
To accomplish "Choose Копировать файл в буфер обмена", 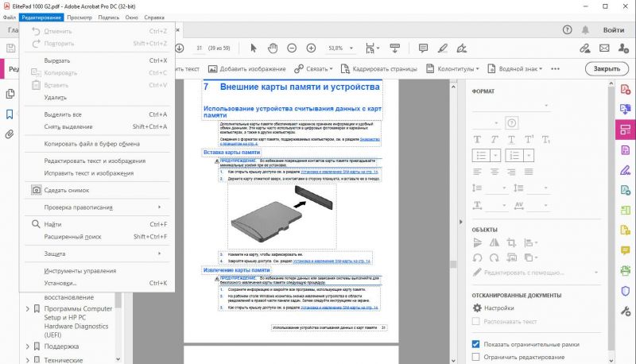I will click(x=97, y=144).
